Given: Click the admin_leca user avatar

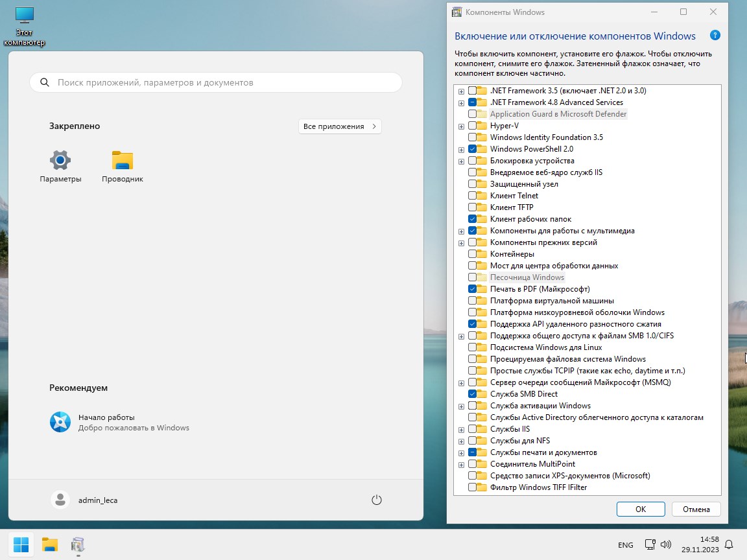Looking at the screenshot, I should pos(60,500).
